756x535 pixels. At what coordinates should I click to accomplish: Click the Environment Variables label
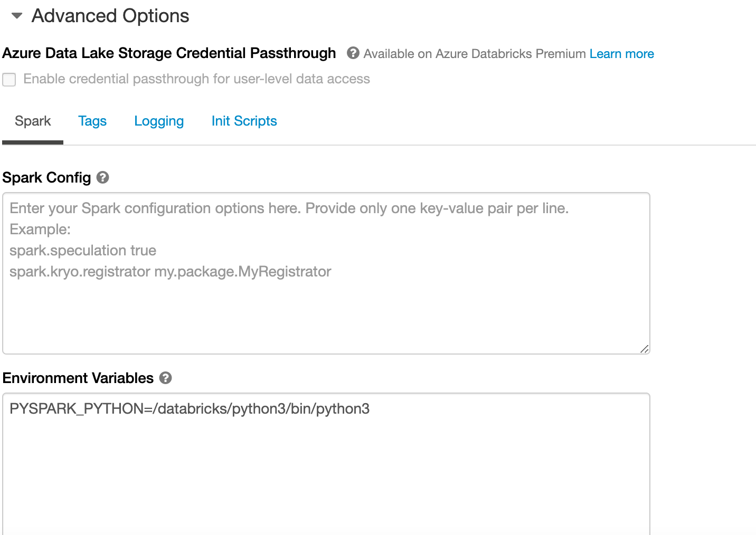78,378
